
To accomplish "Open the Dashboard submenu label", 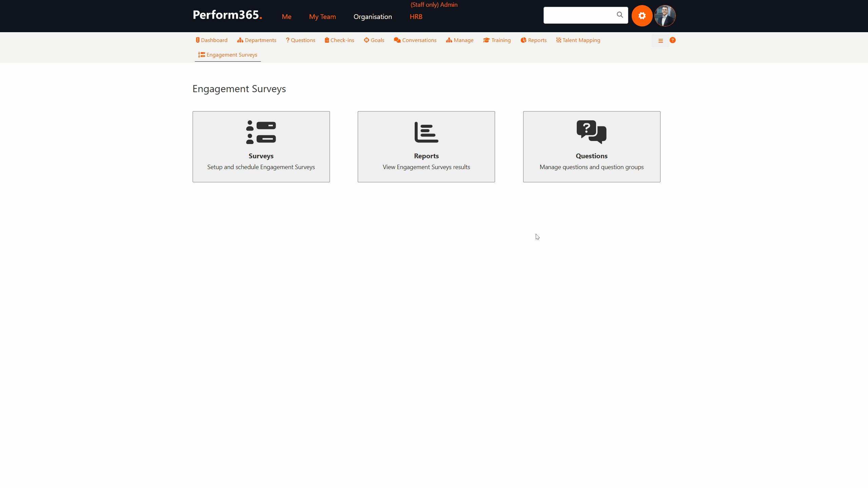I will pos(214,40).
